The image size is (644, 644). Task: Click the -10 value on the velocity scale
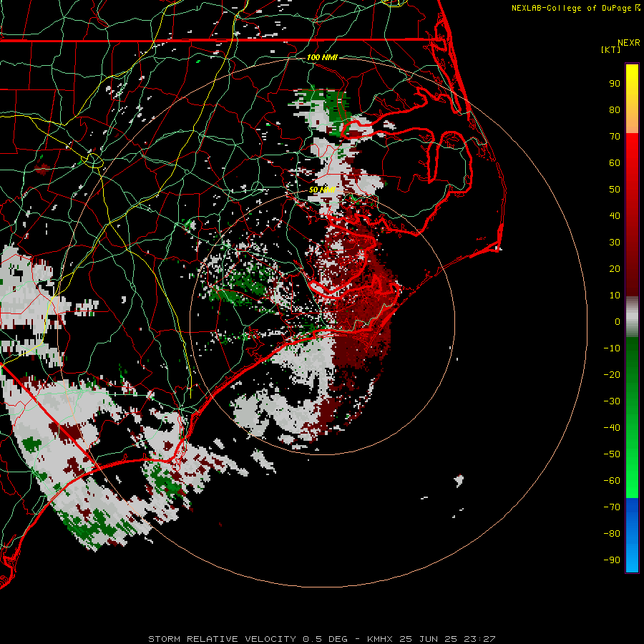(x=612, y=348)
